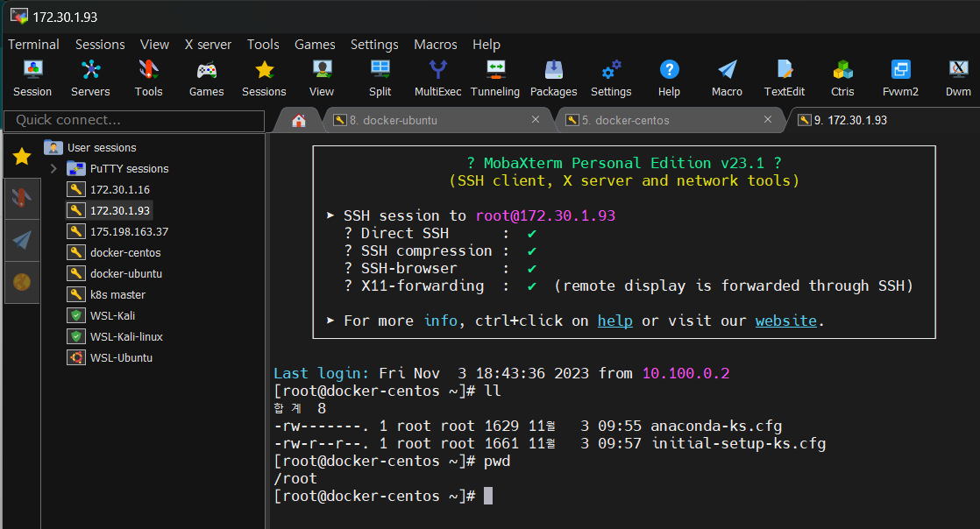Select the WSL-Kali-linux session
Screen dimensions: 980x529
coord(115,336)
